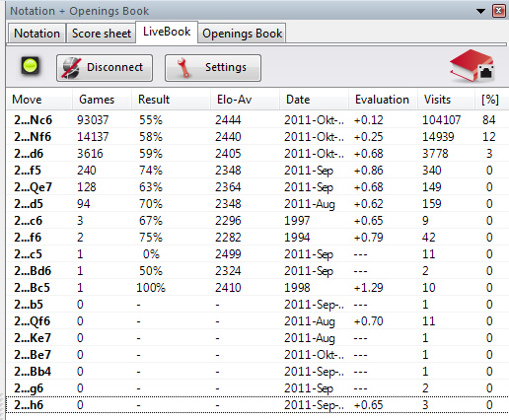Select move 2...Bc5 row
The image size is (509, 420).
[x=257, y=288]
